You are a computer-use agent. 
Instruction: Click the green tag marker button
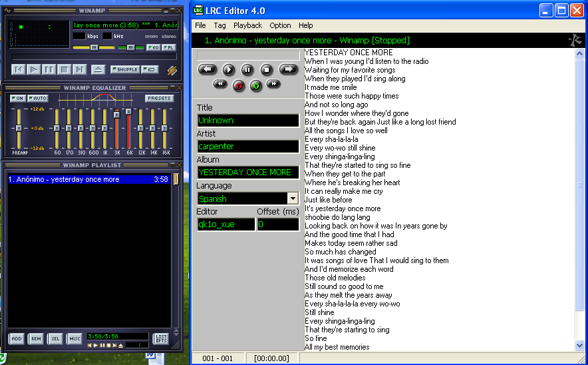point(255,85)
